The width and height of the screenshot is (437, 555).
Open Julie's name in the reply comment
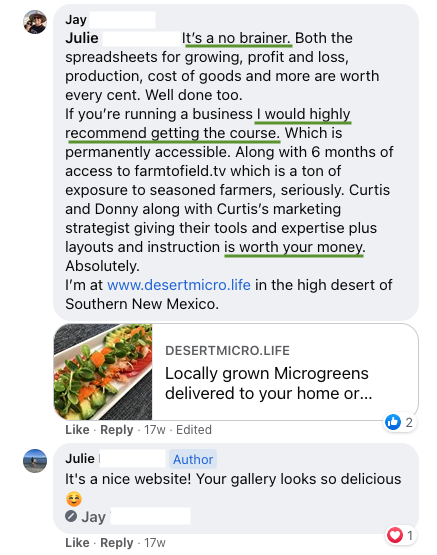tap(80, 459)
